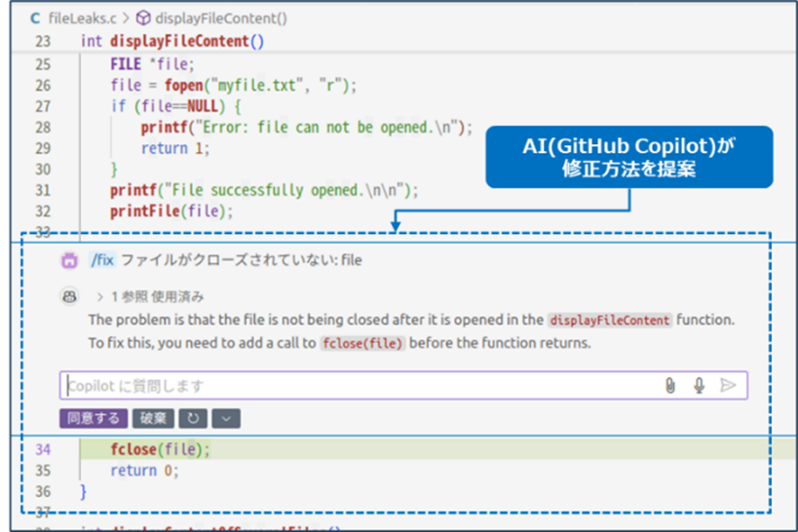Regenerate the Copilot suggestion
Image resolution: width=798 pixels, height=532 pixels.
tap(193, 418)
